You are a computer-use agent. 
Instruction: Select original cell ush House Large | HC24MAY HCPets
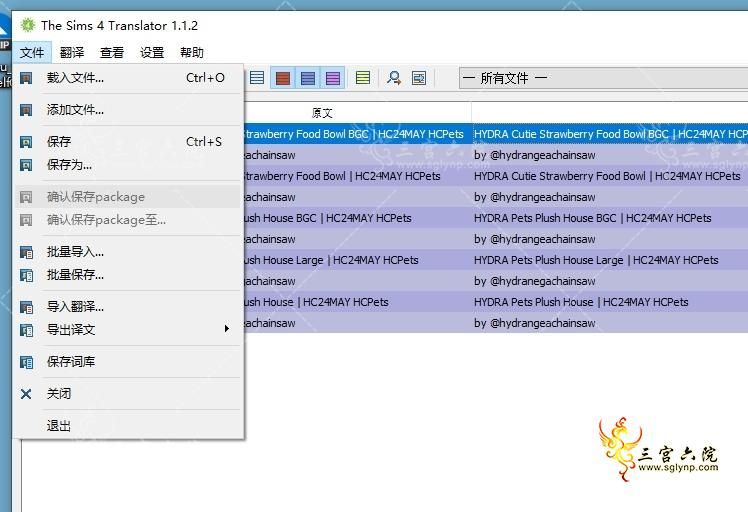[x=358, y=260]
